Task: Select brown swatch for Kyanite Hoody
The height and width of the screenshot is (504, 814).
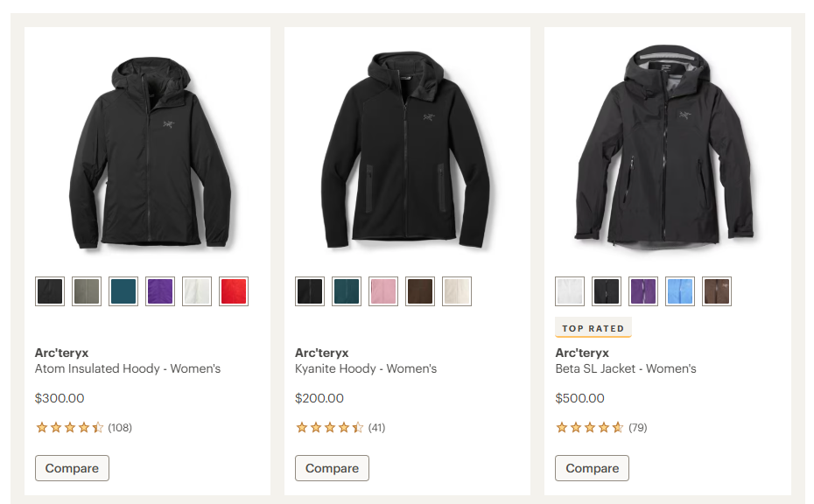Action: point(420,291)
